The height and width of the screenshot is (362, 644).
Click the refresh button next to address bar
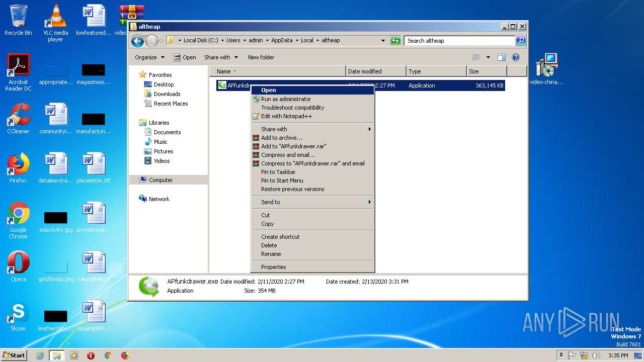[395, 41]
